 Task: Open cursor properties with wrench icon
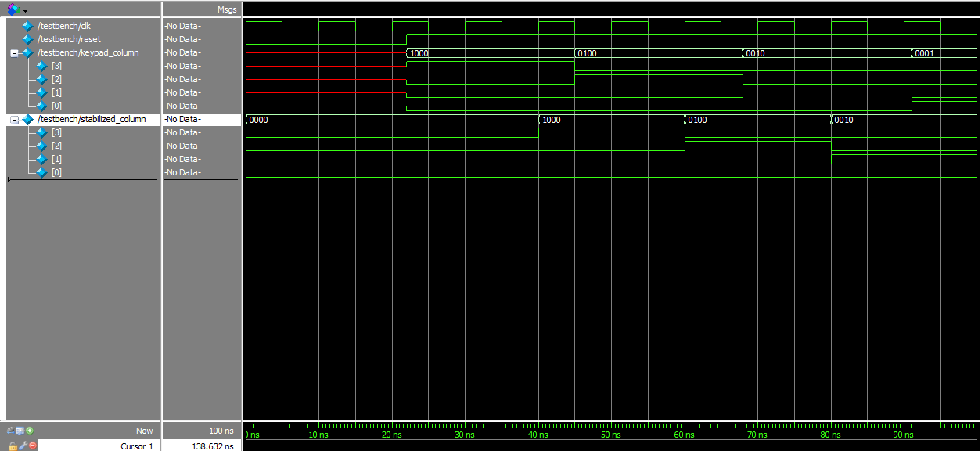coord(23,446)
